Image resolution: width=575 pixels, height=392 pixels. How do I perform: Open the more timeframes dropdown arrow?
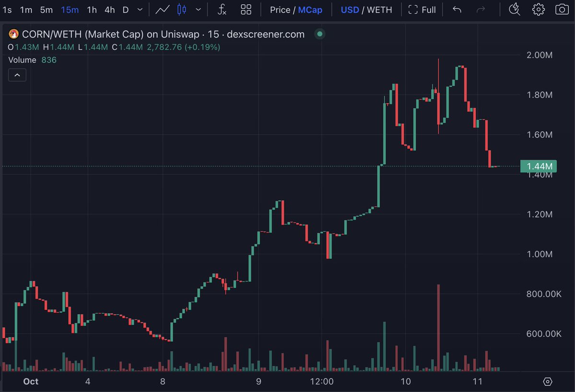pyautogui.click(x=139, y=10)
